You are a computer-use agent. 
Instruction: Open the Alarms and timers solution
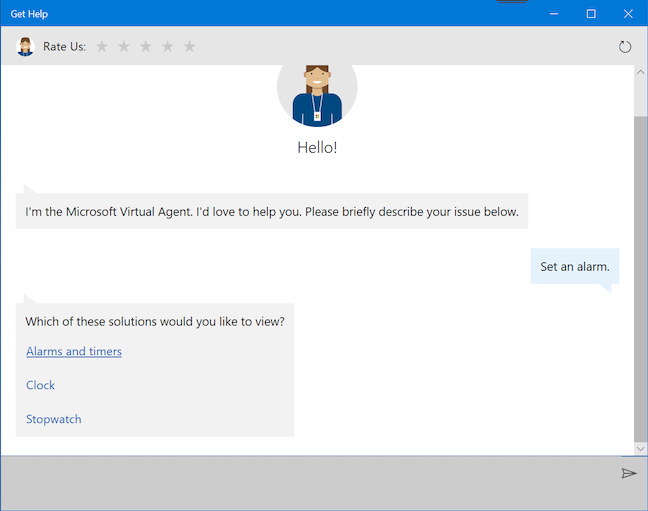pyautogui.click(x=74, y=352)
